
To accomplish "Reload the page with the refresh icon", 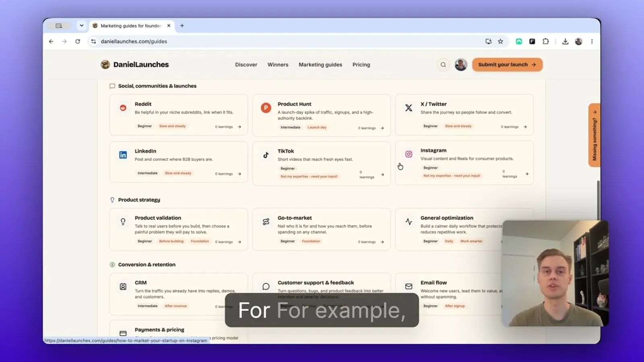I will 78,41.
